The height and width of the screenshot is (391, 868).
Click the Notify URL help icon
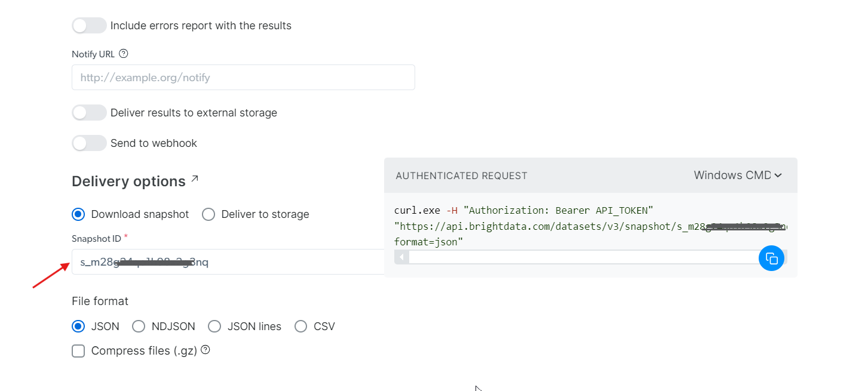[124, 54]
